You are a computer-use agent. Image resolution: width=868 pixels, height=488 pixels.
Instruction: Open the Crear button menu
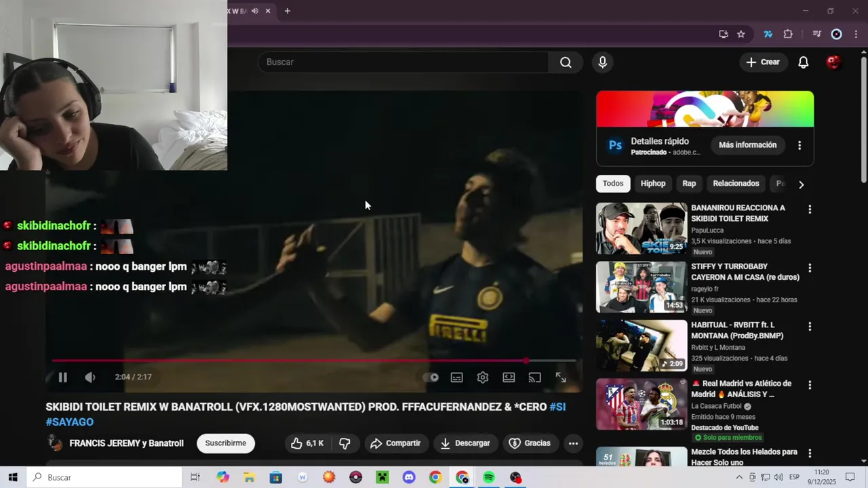(x=764, y=62)
